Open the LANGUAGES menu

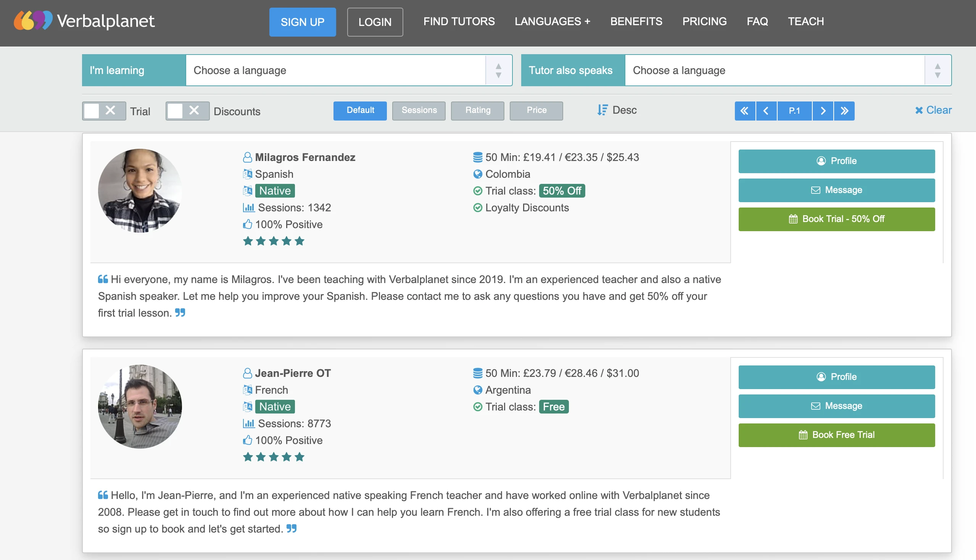(552, 21)
